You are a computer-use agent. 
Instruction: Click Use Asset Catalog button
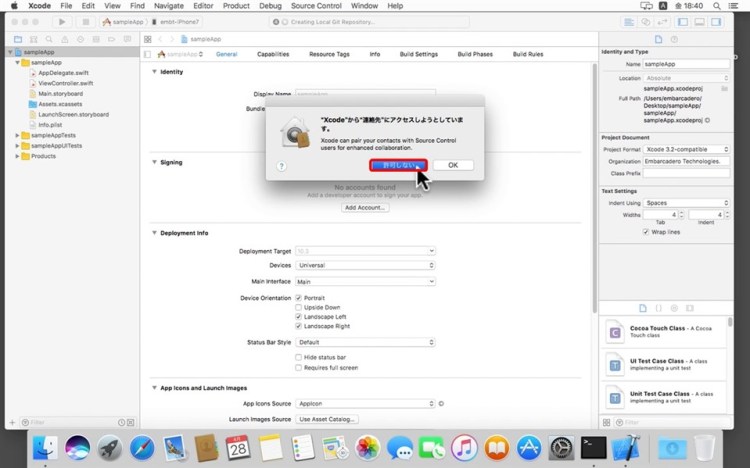(327, 419)
